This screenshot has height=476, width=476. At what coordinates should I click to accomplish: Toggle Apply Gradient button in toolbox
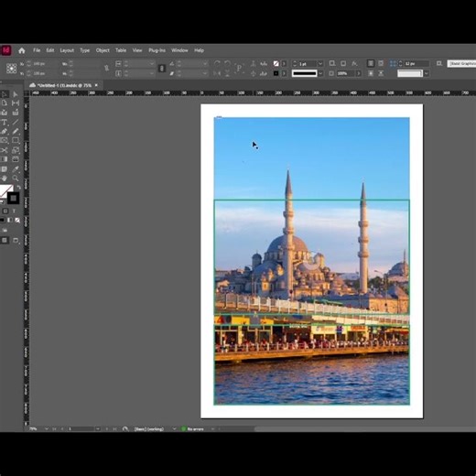point(10,220)
